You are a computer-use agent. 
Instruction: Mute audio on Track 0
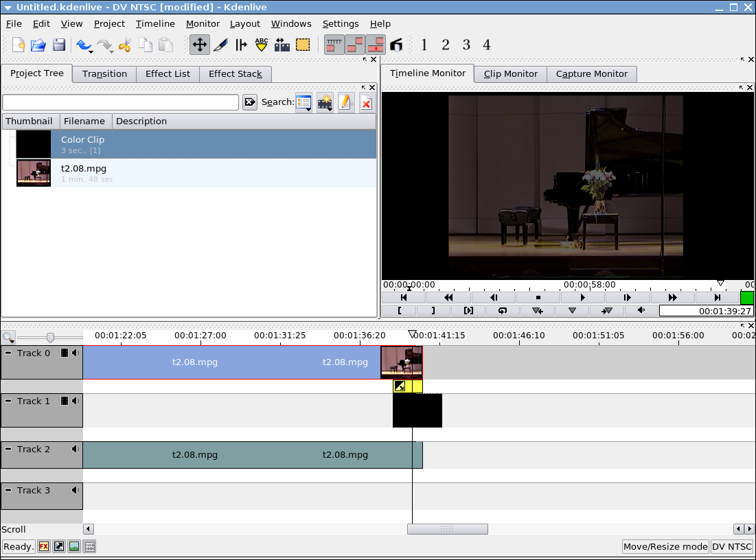(75, 353)
